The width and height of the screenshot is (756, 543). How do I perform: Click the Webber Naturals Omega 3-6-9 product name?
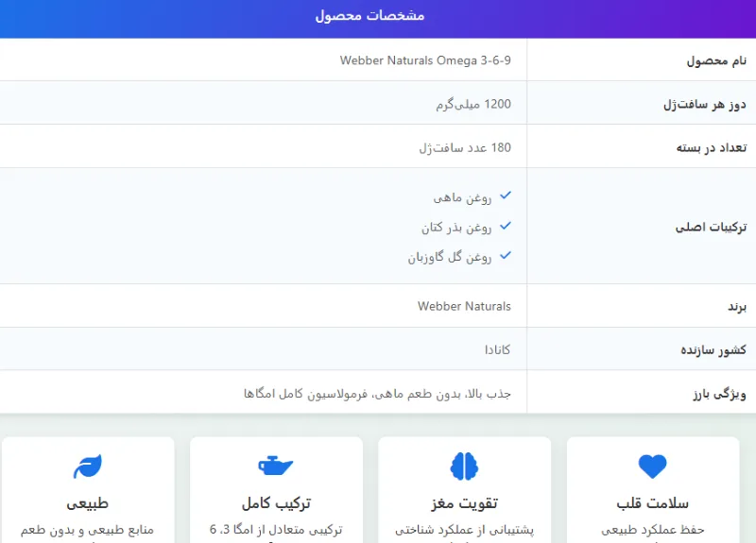425,60
